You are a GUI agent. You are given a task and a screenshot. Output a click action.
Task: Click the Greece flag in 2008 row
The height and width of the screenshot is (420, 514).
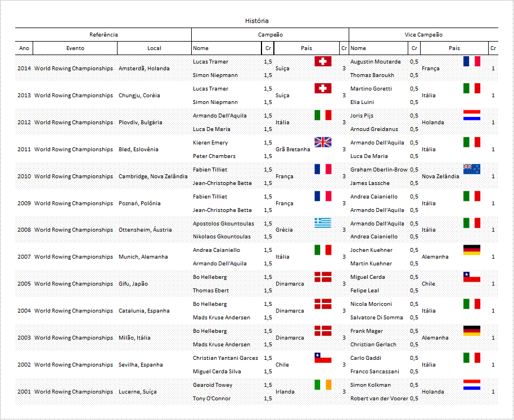click(x=323, y=223)
